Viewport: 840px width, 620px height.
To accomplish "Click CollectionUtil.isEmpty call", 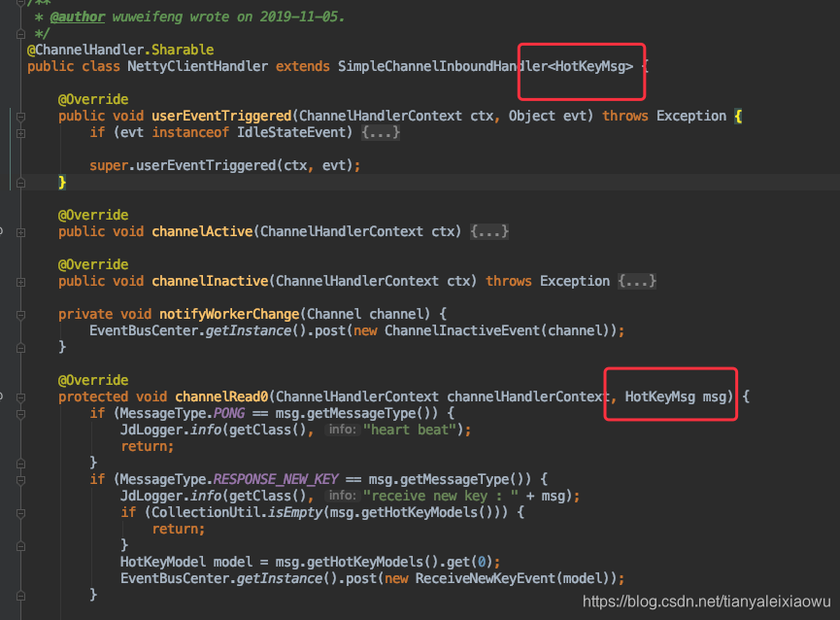I will 237,512.
